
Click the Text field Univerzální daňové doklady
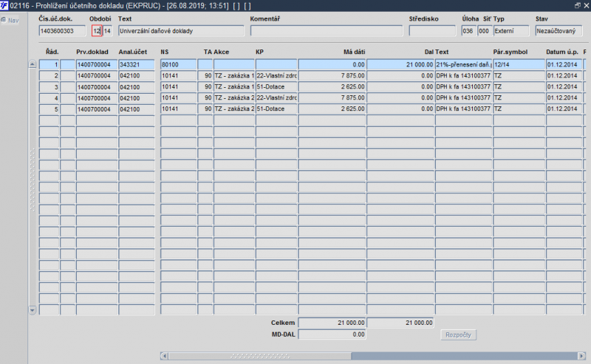tap(181, 31)
